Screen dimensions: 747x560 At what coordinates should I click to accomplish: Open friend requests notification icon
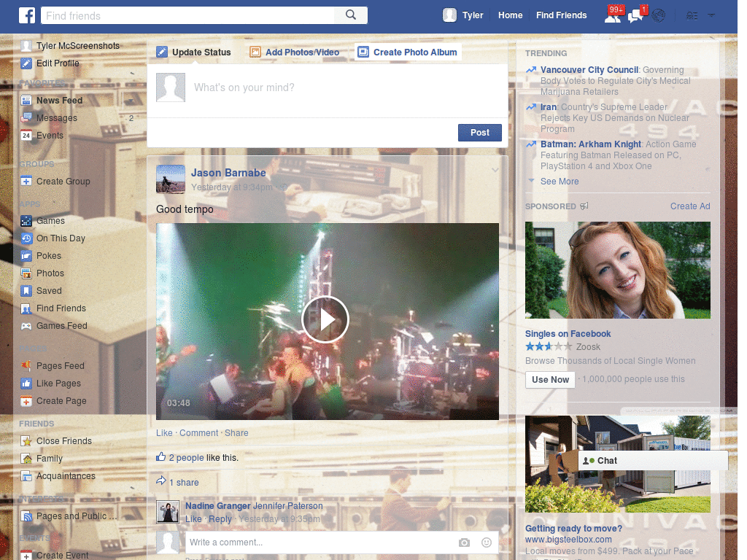[613, 16]
